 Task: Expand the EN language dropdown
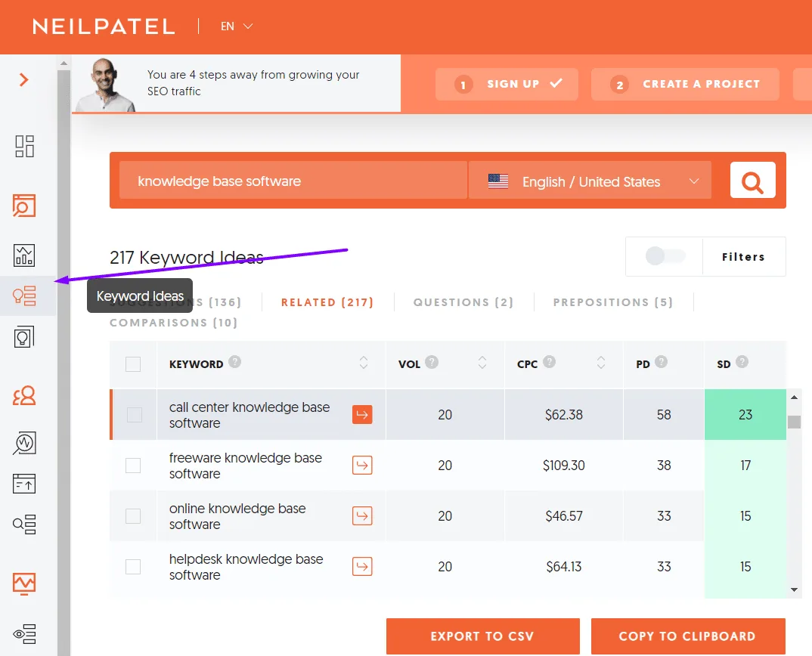tap(237, 26)
